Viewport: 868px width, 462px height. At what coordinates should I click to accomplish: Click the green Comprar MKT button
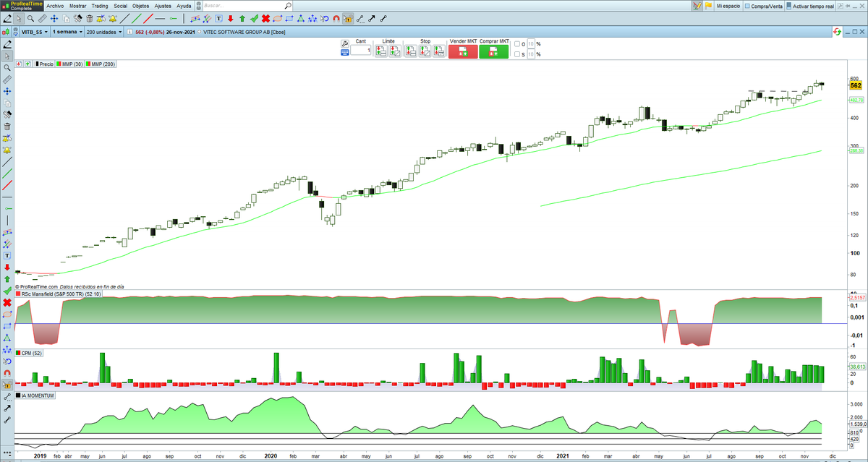(494, 51)
